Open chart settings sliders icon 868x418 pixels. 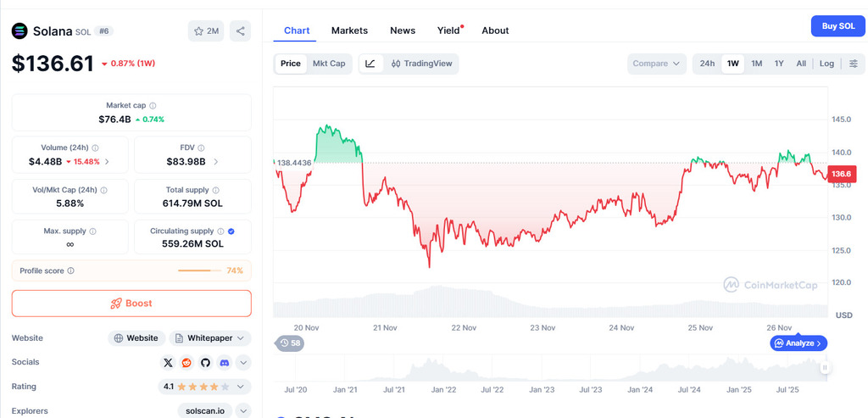pos(854,64)
